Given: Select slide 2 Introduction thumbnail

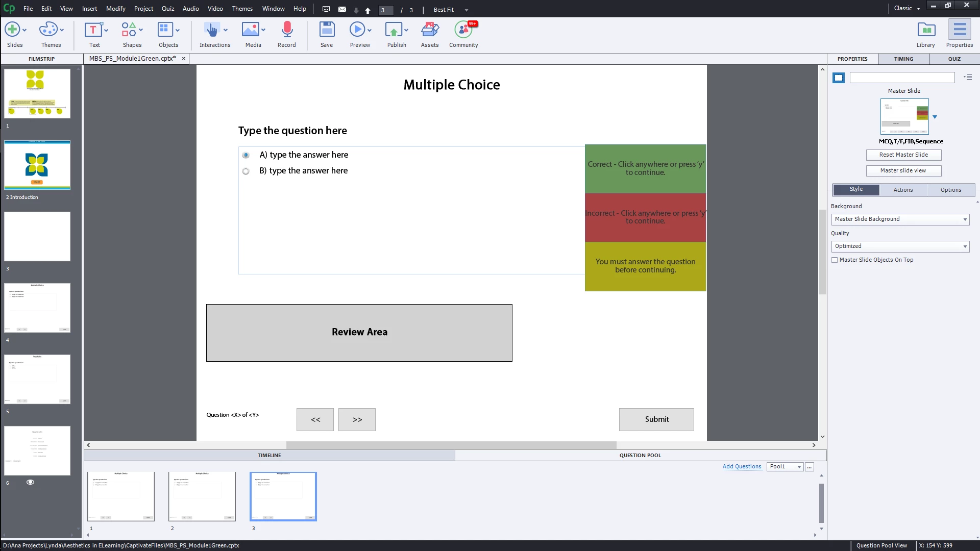Looking at the screenshot, I should pos(37,165).
